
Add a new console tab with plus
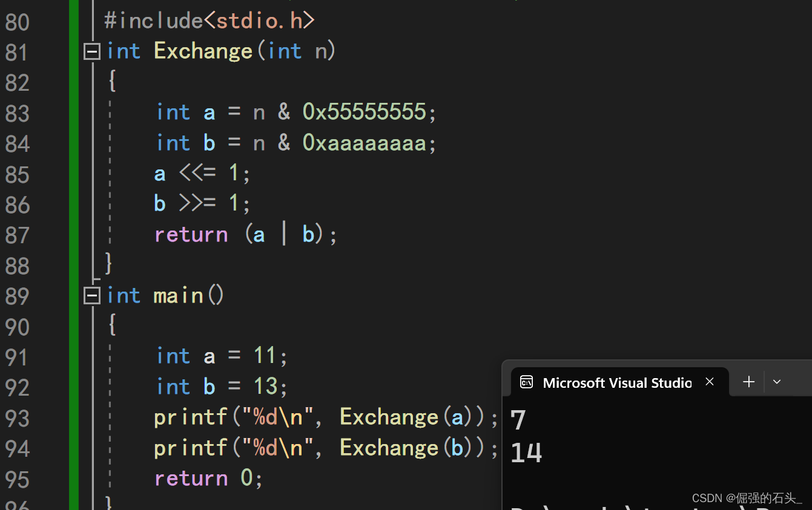(x=749, y=382)
